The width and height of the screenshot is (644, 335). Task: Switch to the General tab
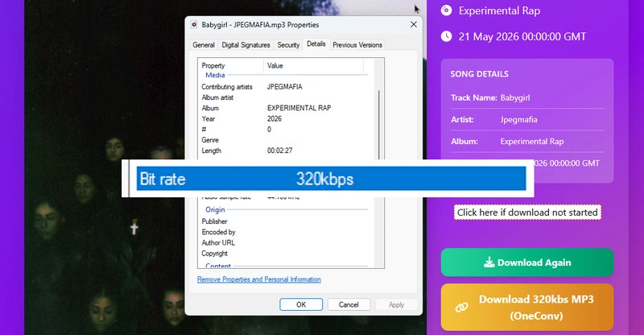tap(204, 45)
